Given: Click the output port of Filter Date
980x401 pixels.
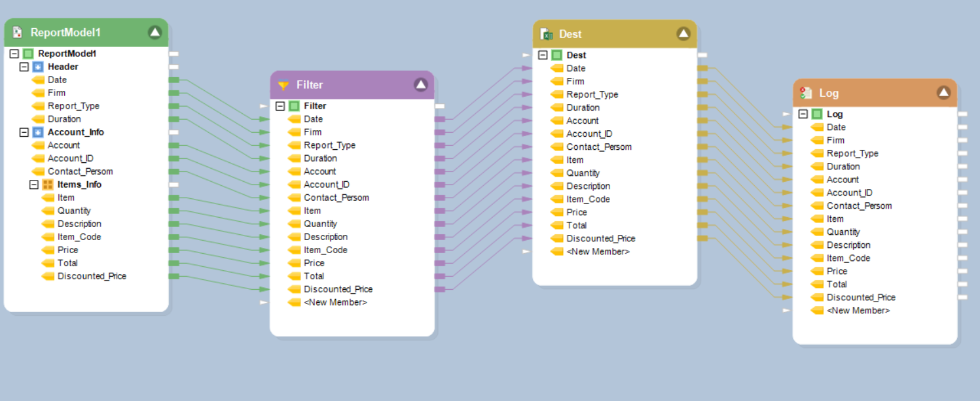Looking at the screenshot, I should (x=439, y=119).
